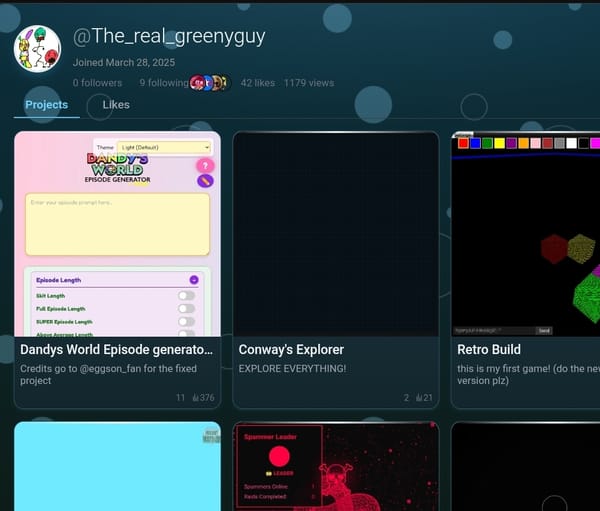Viewport: 600px width, 511px height.
Task: Click the 11 likes count on Dandys World
Action: (181, 398)
